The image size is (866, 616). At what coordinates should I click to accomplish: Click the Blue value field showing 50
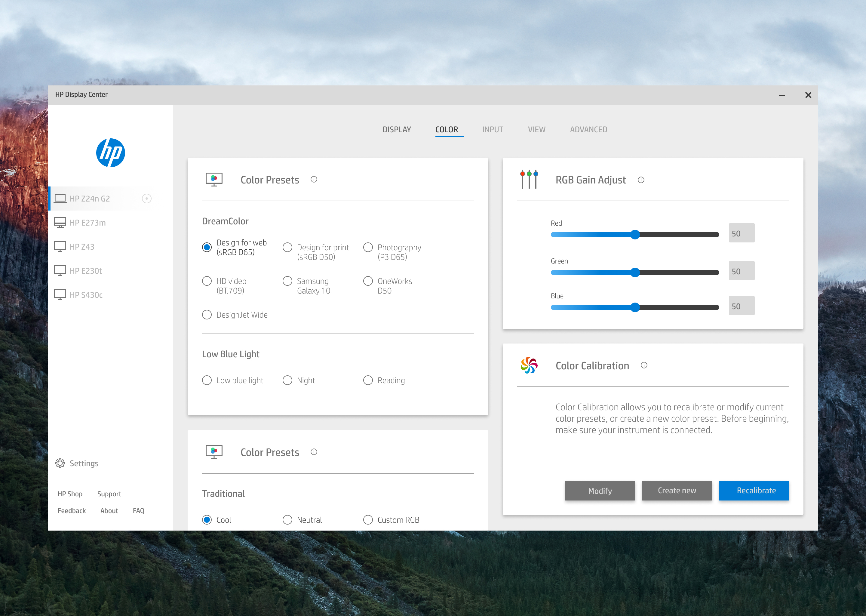click(x=741, y=306)
